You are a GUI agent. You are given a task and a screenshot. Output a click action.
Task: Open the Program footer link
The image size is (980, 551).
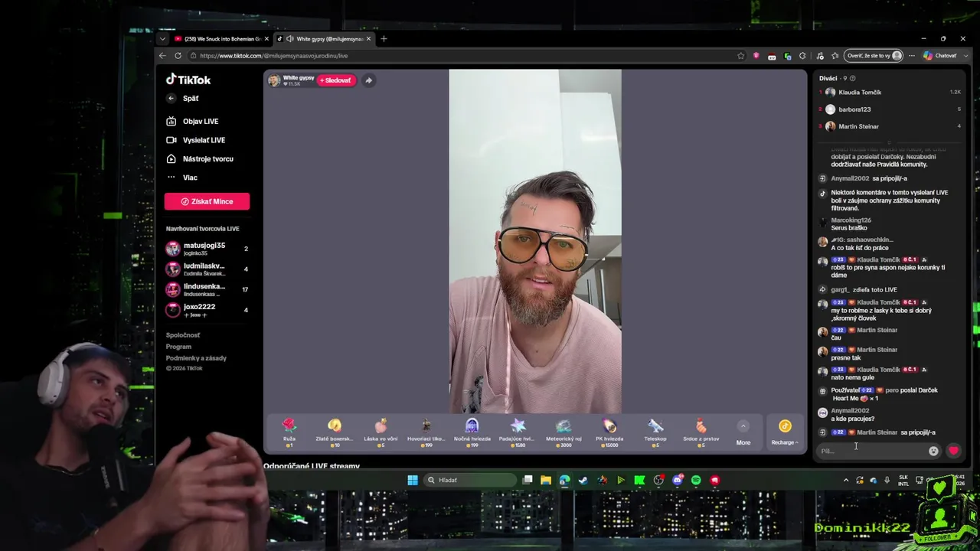(x=178, y=347)
